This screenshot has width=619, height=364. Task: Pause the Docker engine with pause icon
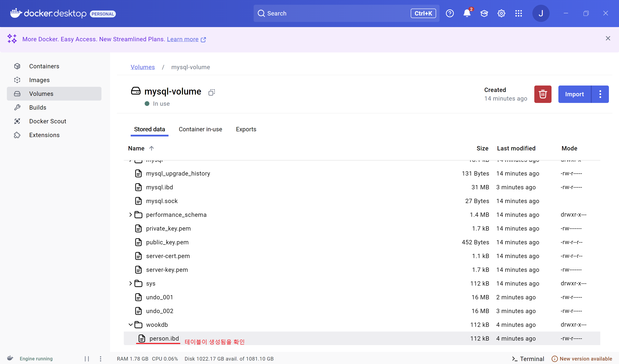pos(87,359)
